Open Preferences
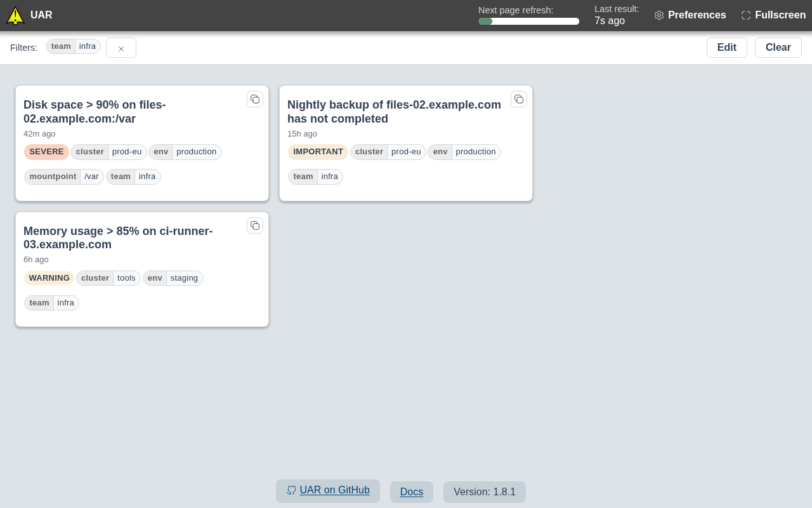 pos(690,15)
